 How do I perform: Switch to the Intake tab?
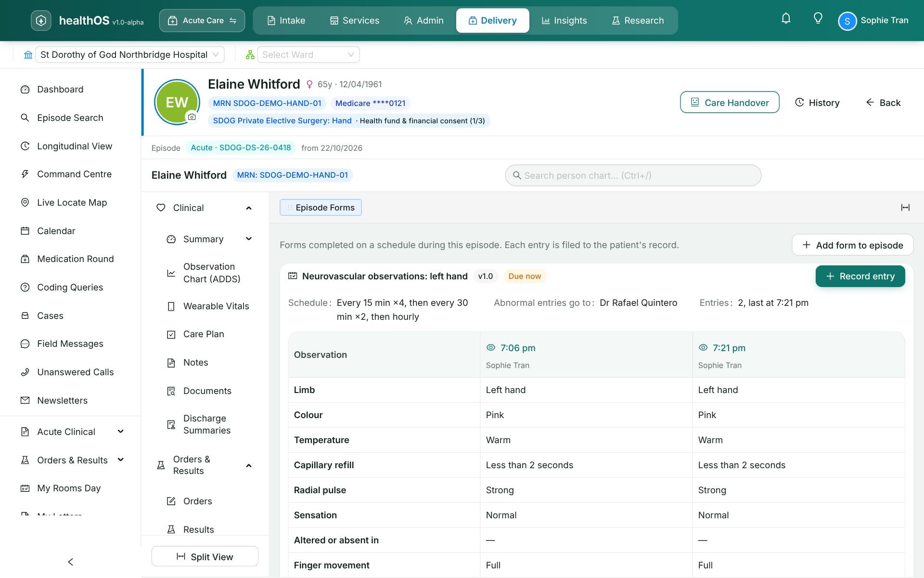(x=286, y=20)
